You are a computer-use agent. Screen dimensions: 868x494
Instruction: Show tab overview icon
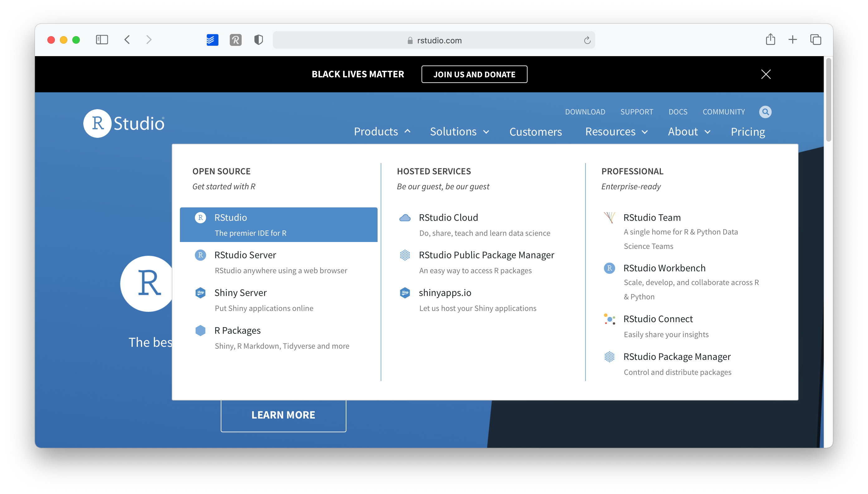(815, 40)
